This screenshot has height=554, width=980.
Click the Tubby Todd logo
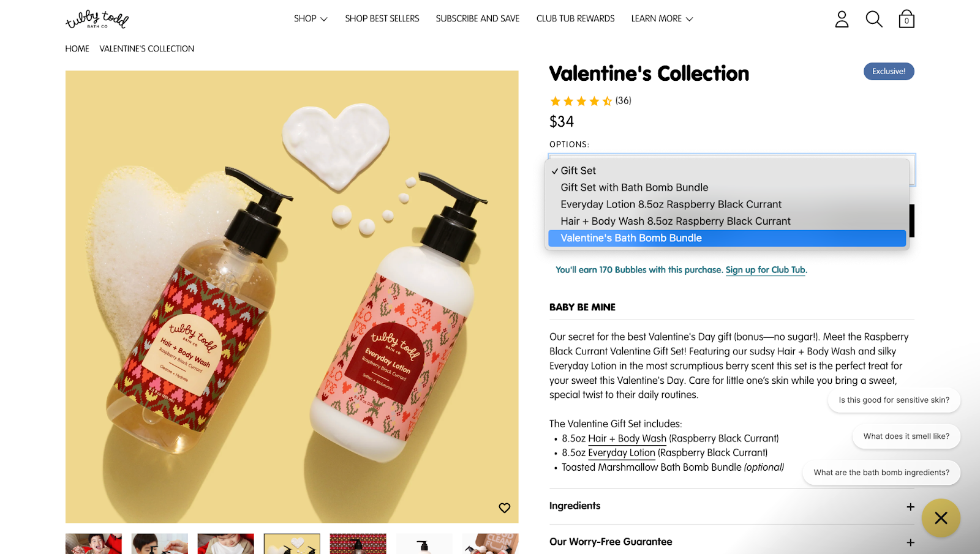point(97,19)
